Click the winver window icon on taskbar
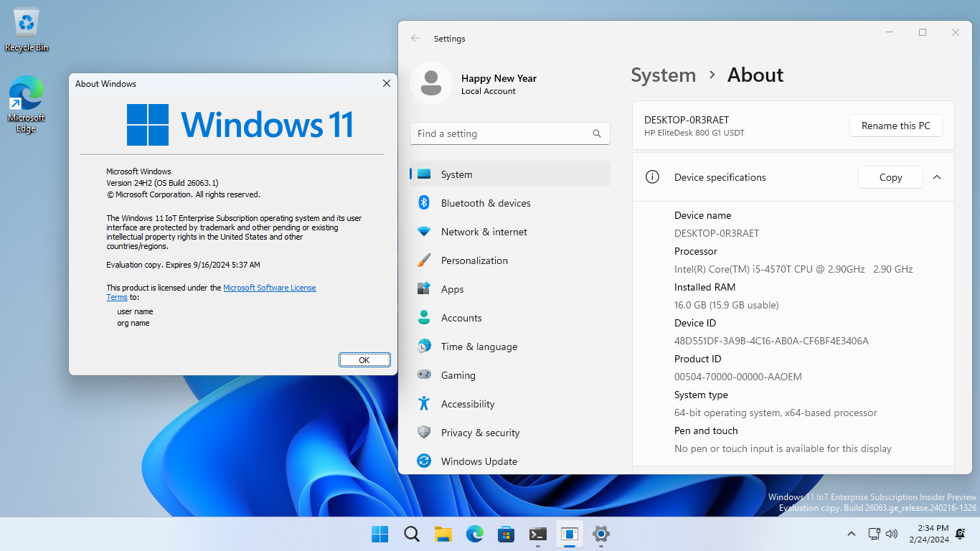The height and width of the screenshot is (551, 980). 570,534
